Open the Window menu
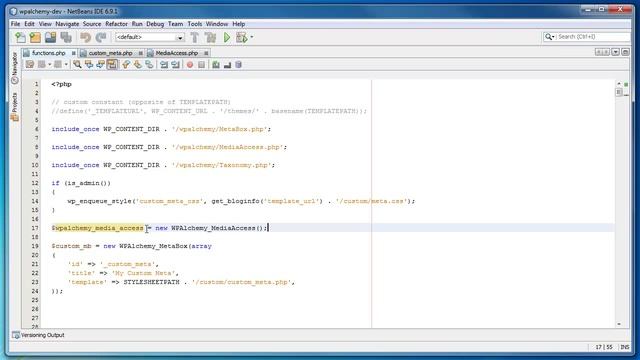Screen dimensions: 640x360 point(217,24)
